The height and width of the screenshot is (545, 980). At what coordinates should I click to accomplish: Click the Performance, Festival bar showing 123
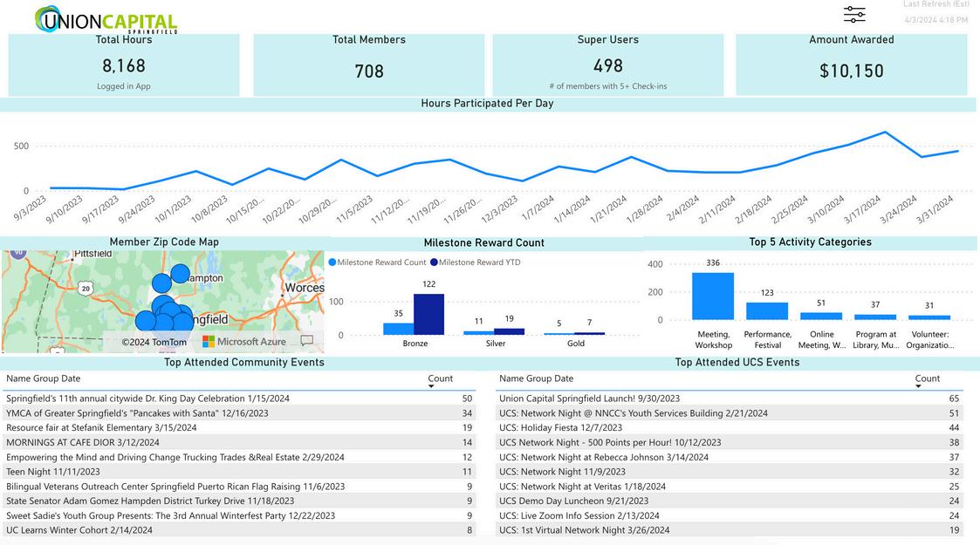[767, 311]
